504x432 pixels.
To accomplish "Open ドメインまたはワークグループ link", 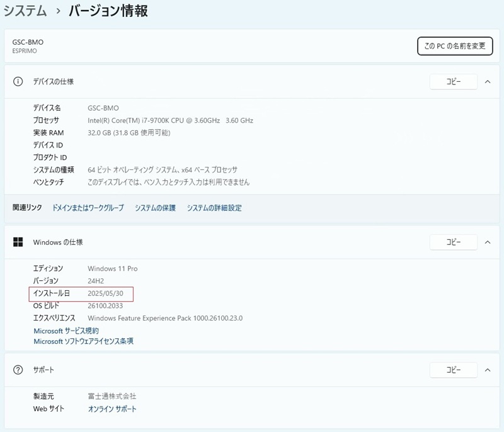I will click(x=88, y=208).
